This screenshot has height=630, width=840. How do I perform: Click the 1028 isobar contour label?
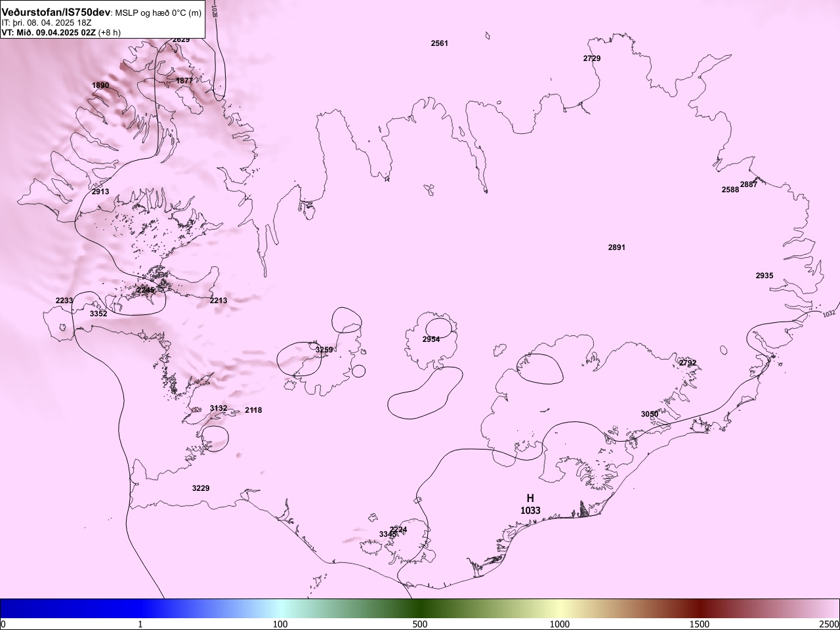point(216,10)
